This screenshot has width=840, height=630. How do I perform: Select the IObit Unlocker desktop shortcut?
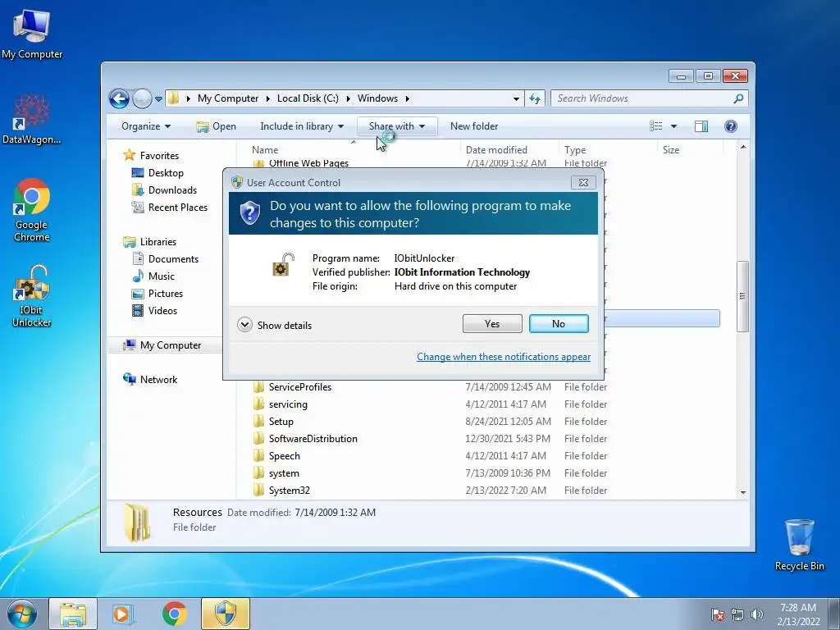point(32,295)
